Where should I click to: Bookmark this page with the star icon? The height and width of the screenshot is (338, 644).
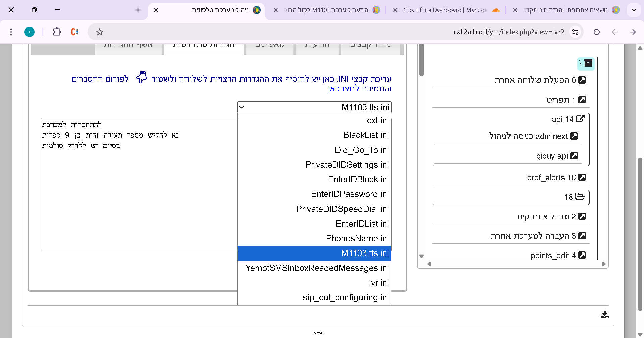tap(100, 32)
